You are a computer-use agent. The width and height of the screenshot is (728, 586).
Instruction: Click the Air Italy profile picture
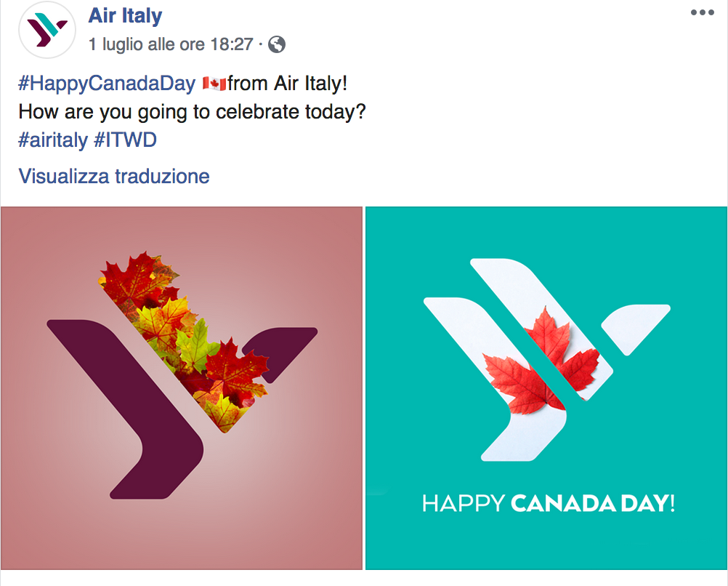click(x=47, y=30)
